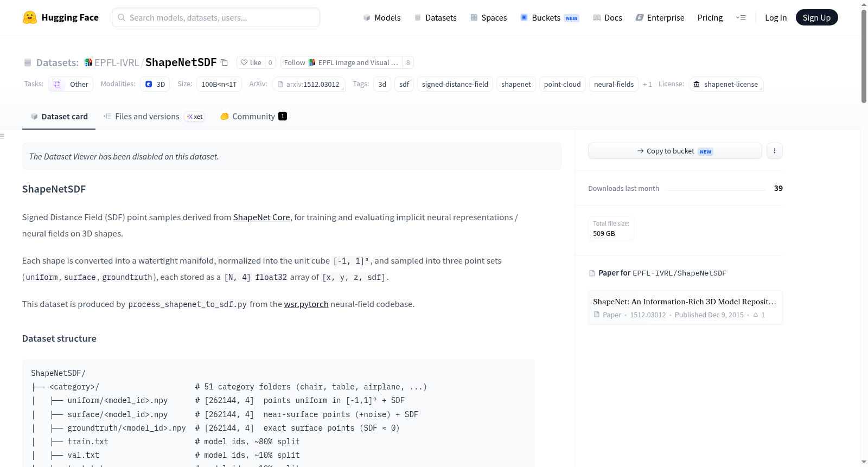Click the point-cloud tag

pos(563,84)
